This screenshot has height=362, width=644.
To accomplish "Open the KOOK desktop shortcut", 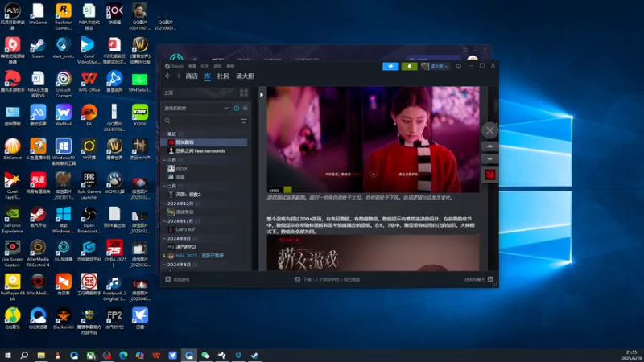I will coord(139,115).
